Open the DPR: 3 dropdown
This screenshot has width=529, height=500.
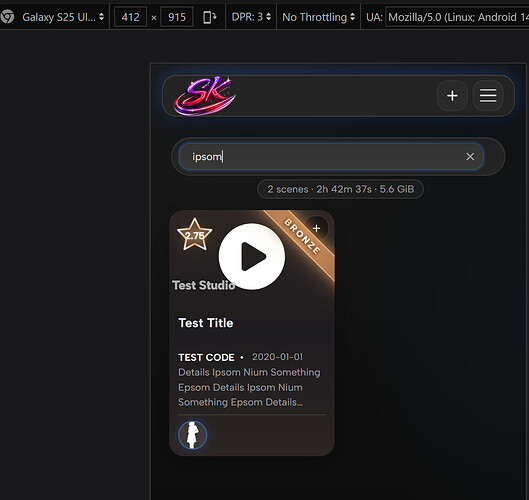pos(251,17)
